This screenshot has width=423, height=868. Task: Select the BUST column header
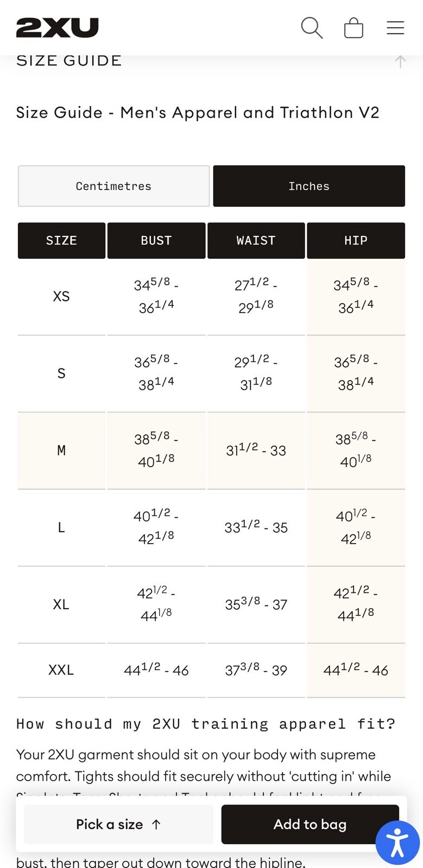click(x=156, y=240)
